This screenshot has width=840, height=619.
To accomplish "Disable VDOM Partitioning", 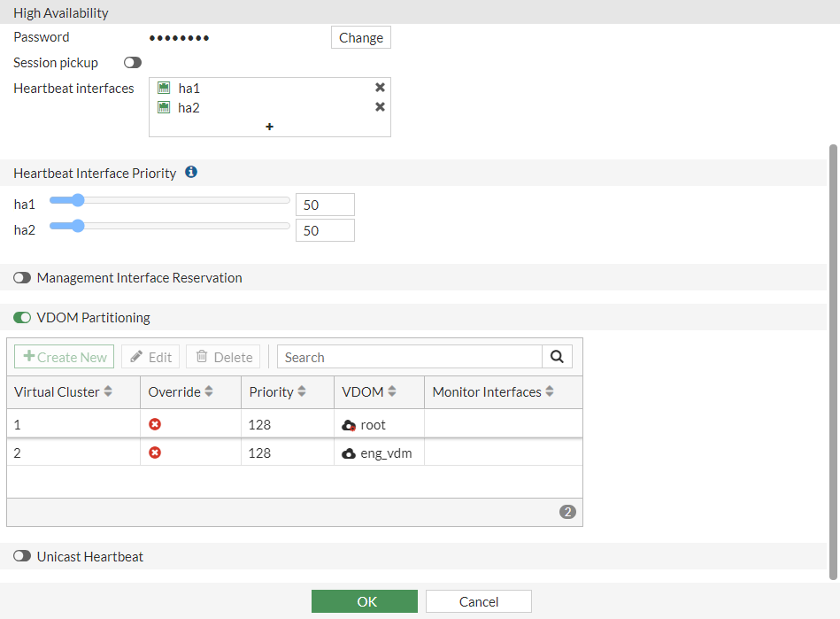I will [22, 316].
